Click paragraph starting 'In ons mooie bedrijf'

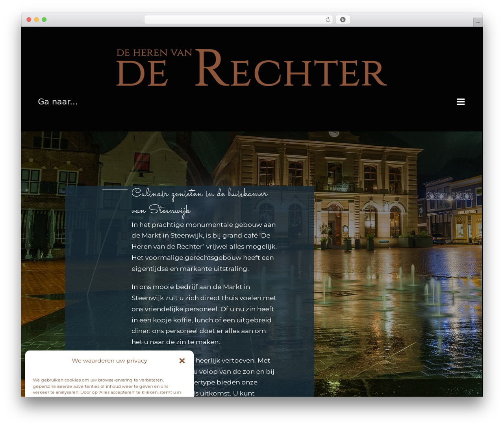tap(204, 314)
